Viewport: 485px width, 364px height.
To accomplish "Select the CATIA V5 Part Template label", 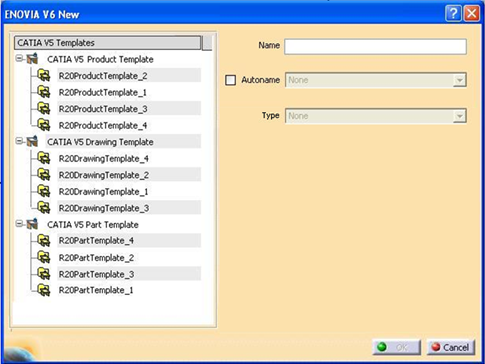I will point(93,224).
